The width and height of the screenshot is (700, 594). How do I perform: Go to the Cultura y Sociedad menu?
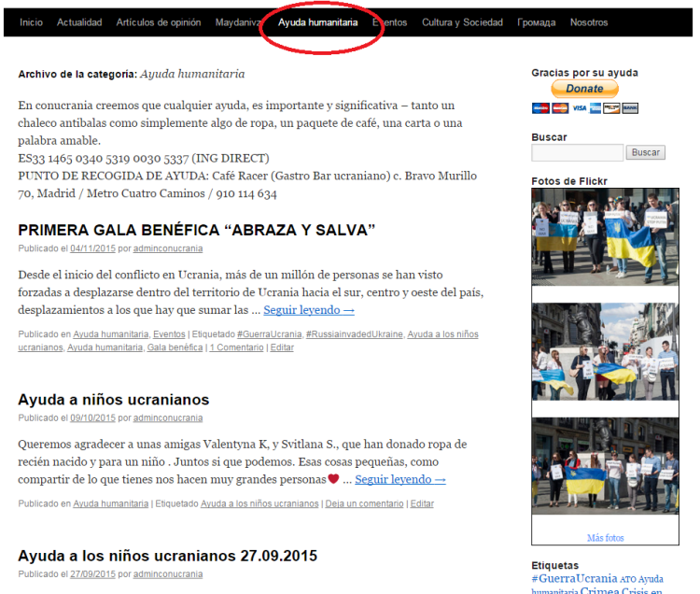coord(462,22)
